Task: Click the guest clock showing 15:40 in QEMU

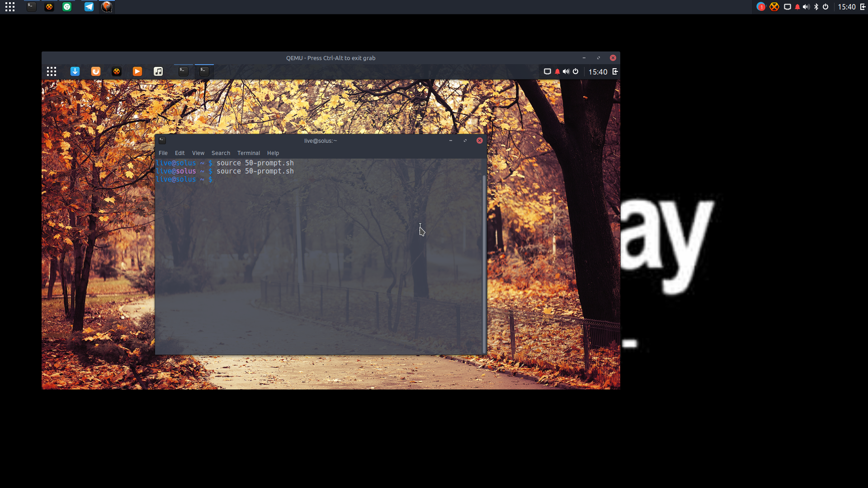Action: [598, 72]
